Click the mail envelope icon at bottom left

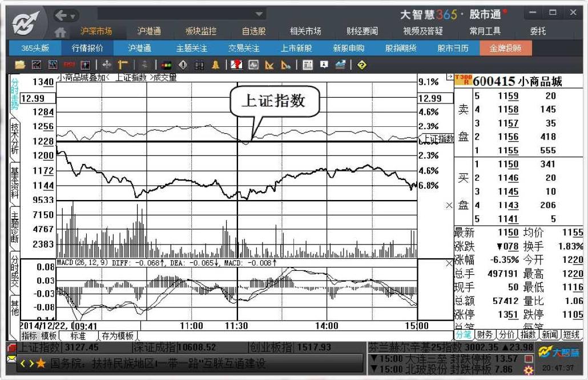11,360
